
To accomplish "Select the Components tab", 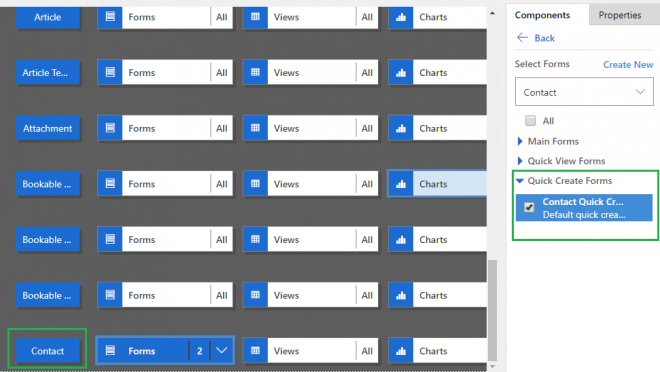I will (542, 15).
